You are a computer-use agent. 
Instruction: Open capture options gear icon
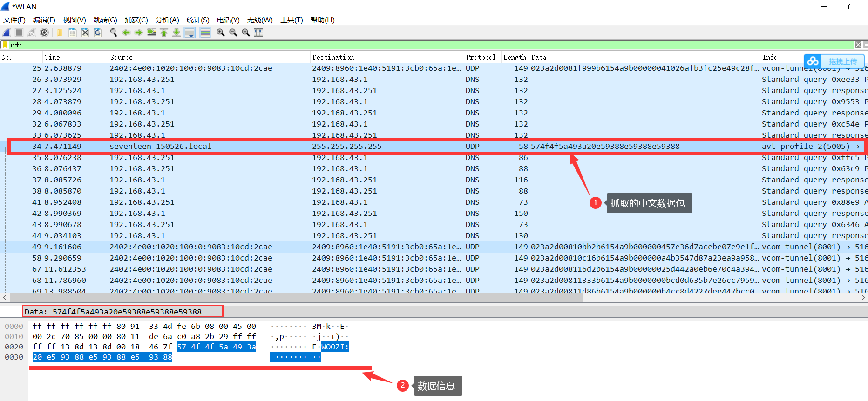(x=44, y=33)
